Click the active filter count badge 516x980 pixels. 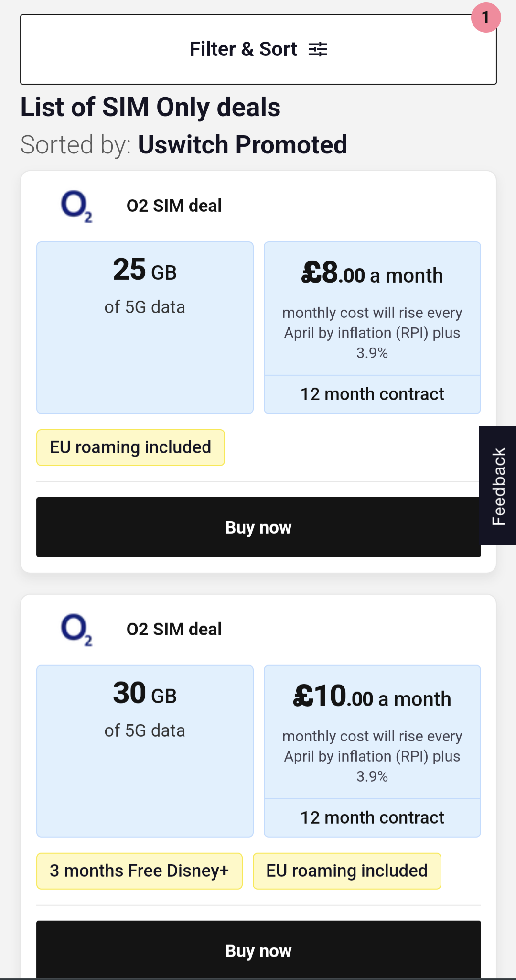pos(485,18)
